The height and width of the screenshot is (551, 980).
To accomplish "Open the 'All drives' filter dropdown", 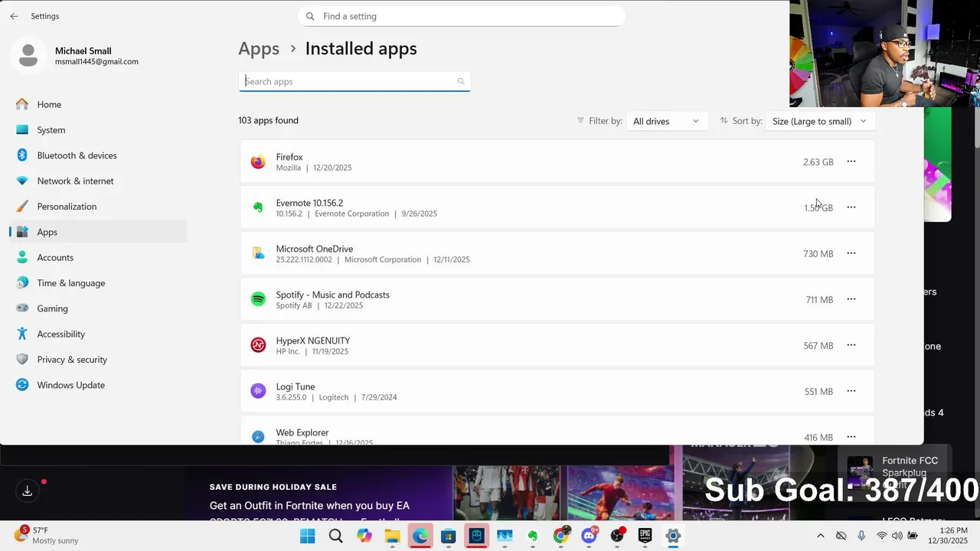I will [666, 121].
